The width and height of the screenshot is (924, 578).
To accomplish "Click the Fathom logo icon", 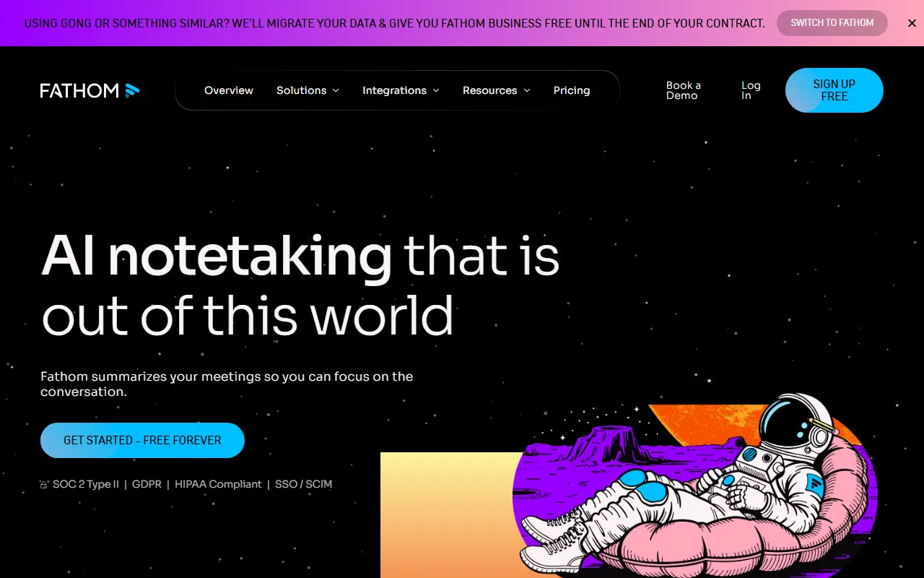I will (132, 90).
